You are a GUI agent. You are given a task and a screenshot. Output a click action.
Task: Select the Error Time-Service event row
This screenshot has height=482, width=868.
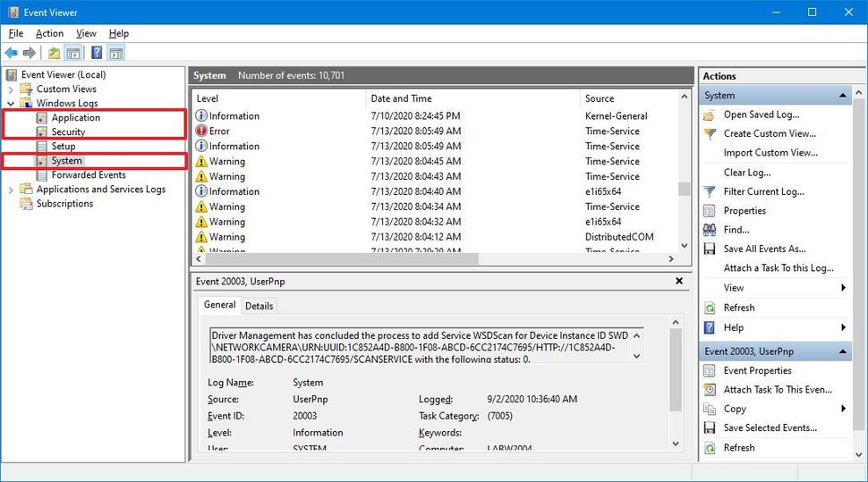(x=435, y=131)
